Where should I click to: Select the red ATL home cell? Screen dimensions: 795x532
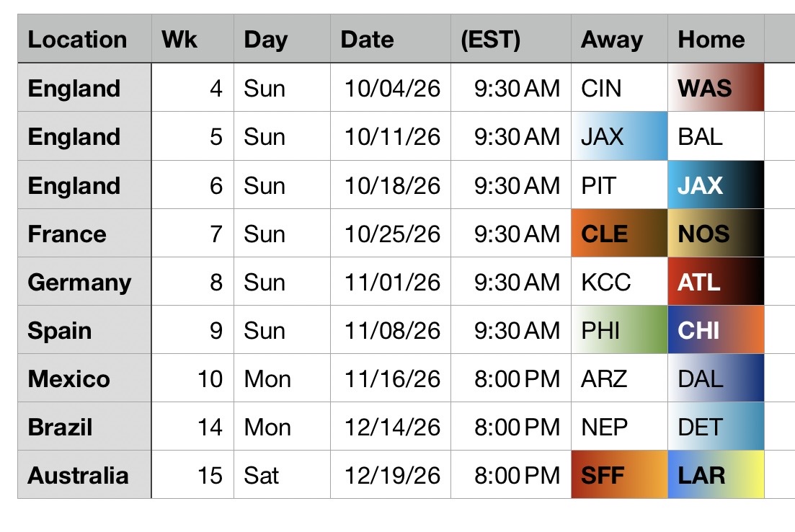pos(716,282)
